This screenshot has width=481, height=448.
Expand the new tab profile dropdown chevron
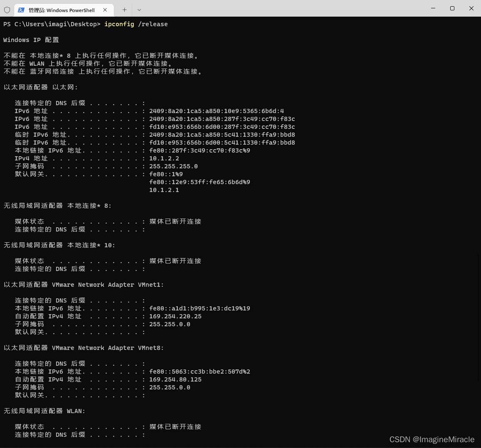pos(139,10)
